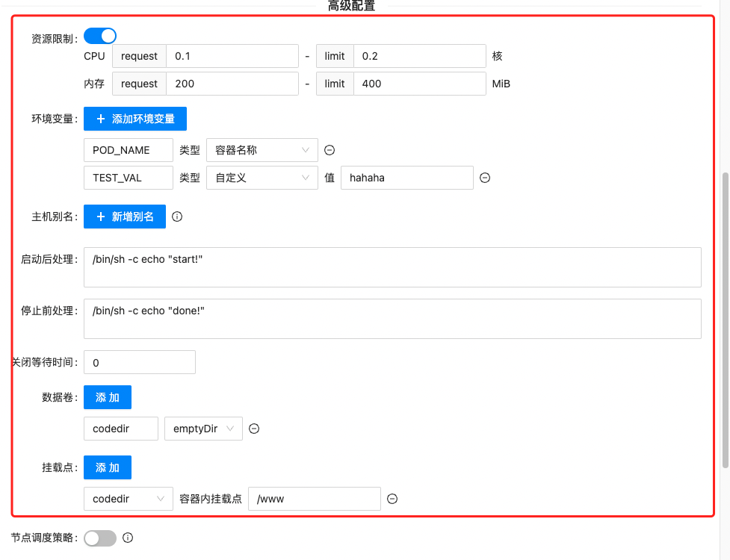Focus the pre-stop handler text area
Screen dimensions: 730x560
pos(392,319)
